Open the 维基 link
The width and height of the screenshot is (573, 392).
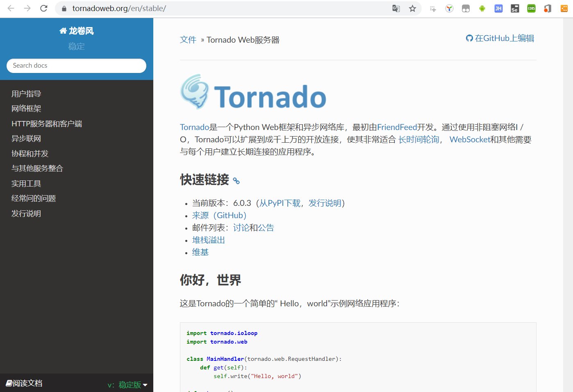click(200, 252)
